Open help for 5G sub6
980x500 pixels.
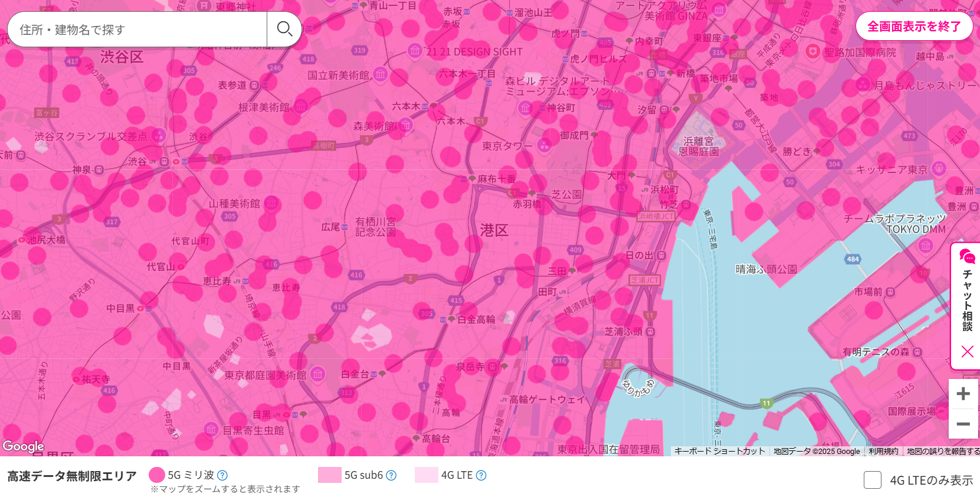click(391, 475)
